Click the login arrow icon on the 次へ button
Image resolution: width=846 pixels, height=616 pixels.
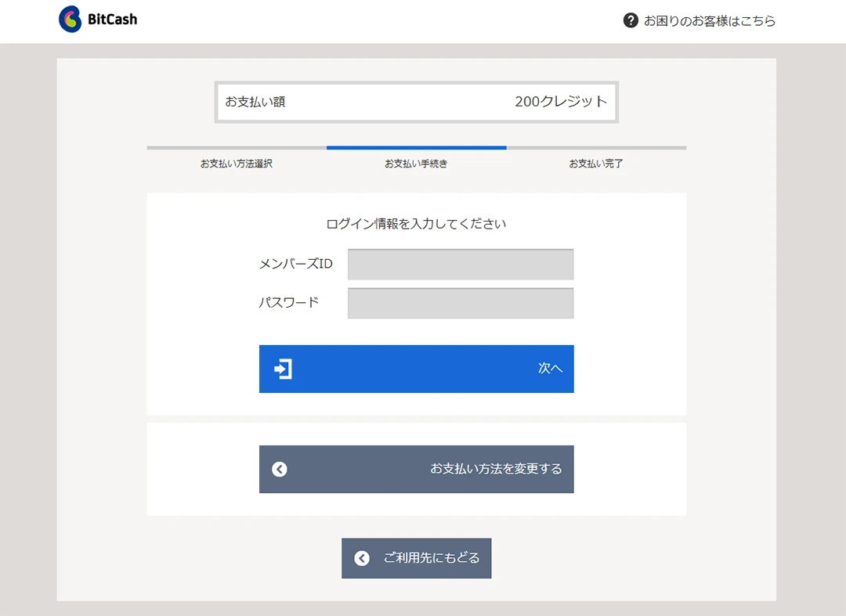[x=283, y=369]
